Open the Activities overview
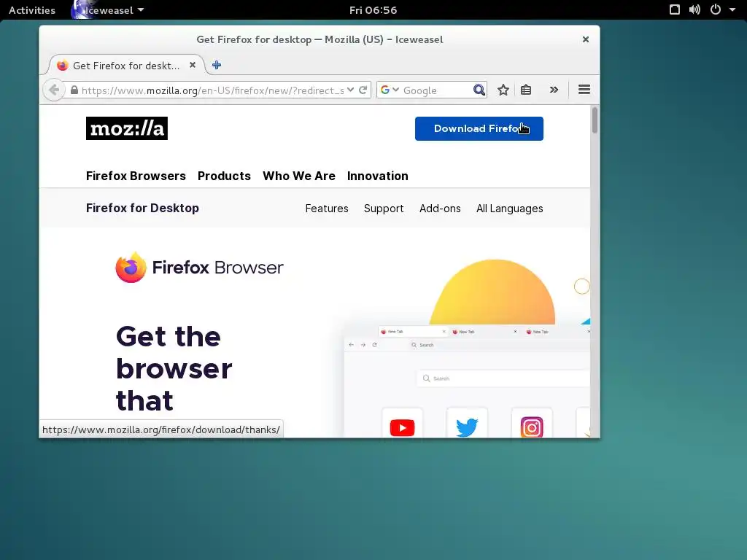Viewport: 747px width, 560px height. [32, 10]
